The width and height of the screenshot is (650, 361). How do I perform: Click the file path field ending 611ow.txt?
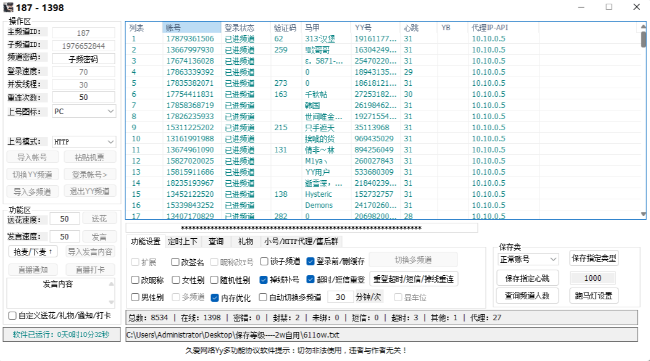click(381, 335)
